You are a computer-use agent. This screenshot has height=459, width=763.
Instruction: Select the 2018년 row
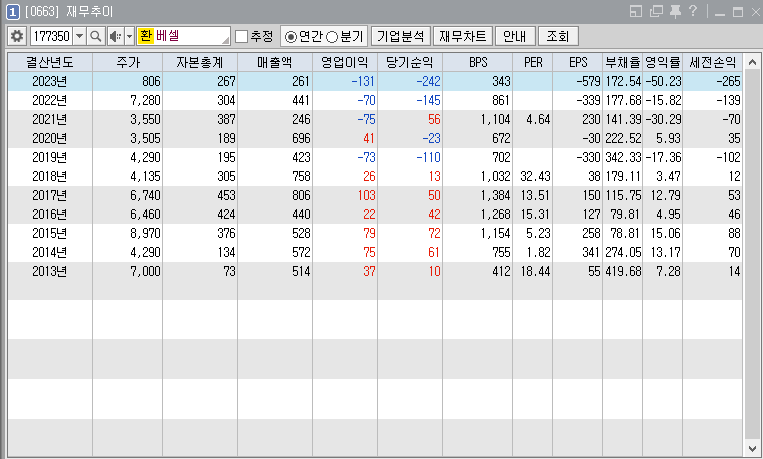375,176
